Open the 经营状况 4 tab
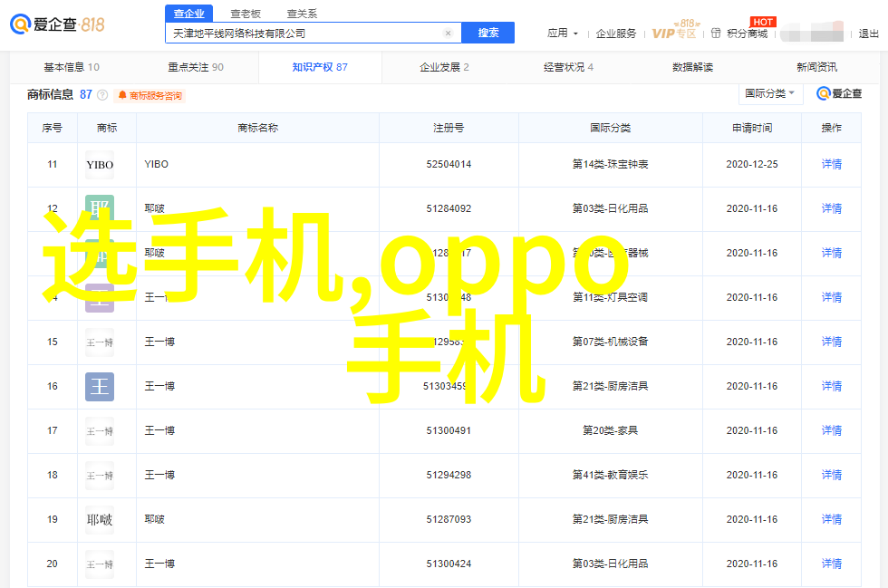Screen dimensions: 888x588 [569, 67]
